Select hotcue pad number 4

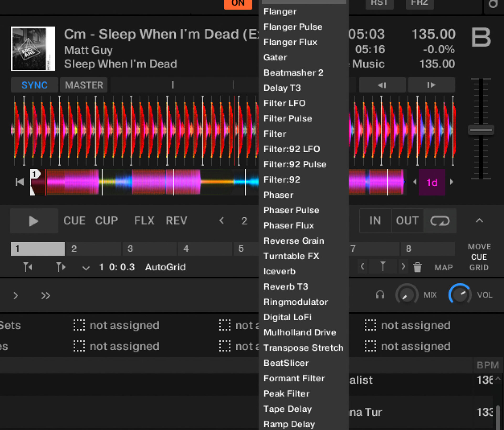(x=205, y=249)
